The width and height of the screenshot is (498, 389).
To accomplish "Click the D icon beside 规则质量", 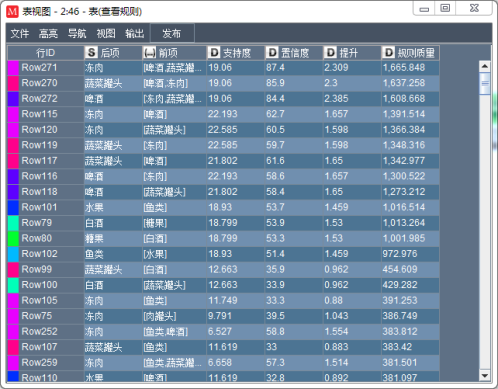I will pos(388,53).
